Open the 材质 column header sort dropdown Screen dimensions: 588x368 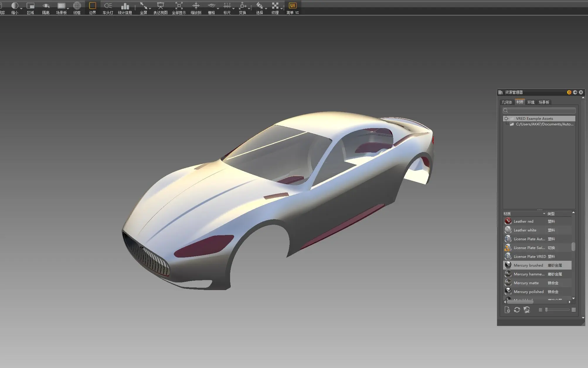544,214
